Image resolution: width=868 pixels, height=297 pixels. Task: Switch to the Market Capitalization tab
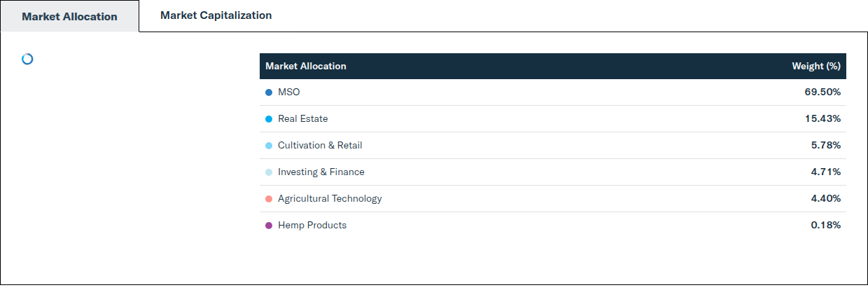coord(216,15)
